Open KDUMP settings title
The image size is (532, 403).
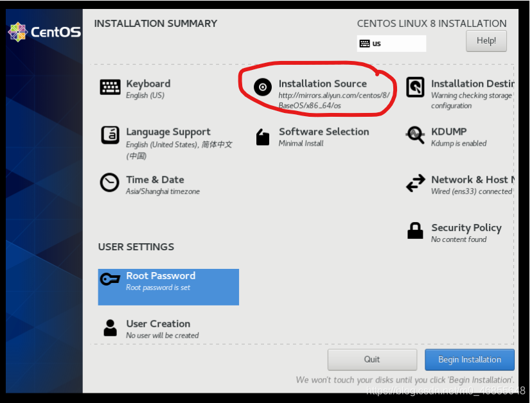click(x=449, y=132)
